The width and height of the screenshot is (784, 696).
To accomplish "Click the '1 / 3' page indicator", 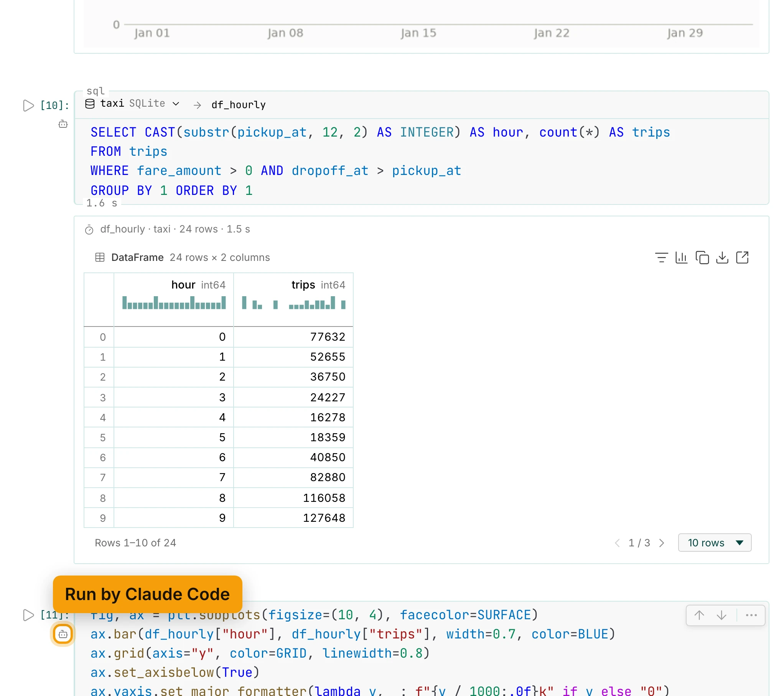I will click(x=639, y=543).
